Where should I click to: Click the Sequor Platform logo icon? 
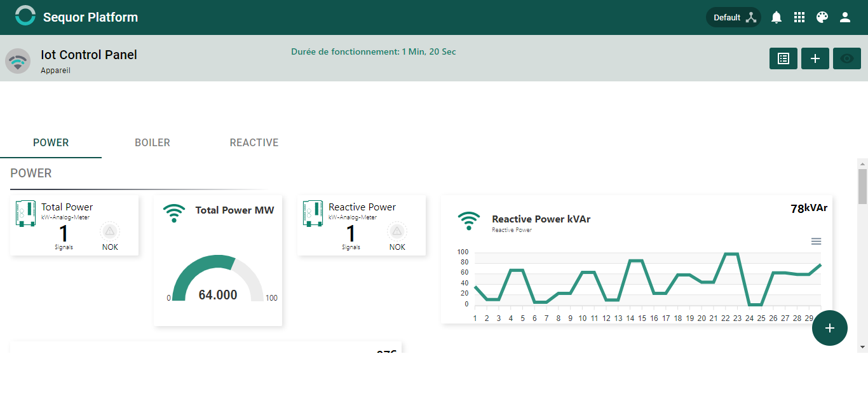(25, 15)
